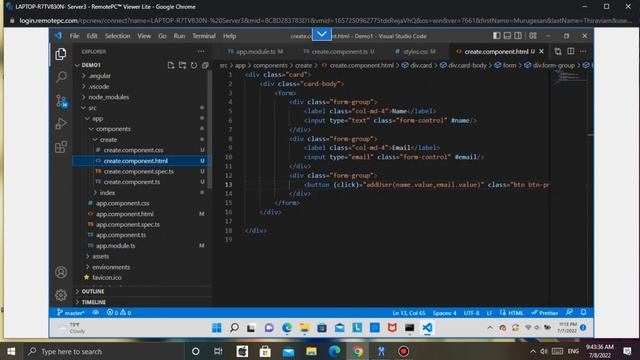Open app.module.ts file in explorer
Image resolution: width=640 pixels, height=360 pixels.
point(115,246)
